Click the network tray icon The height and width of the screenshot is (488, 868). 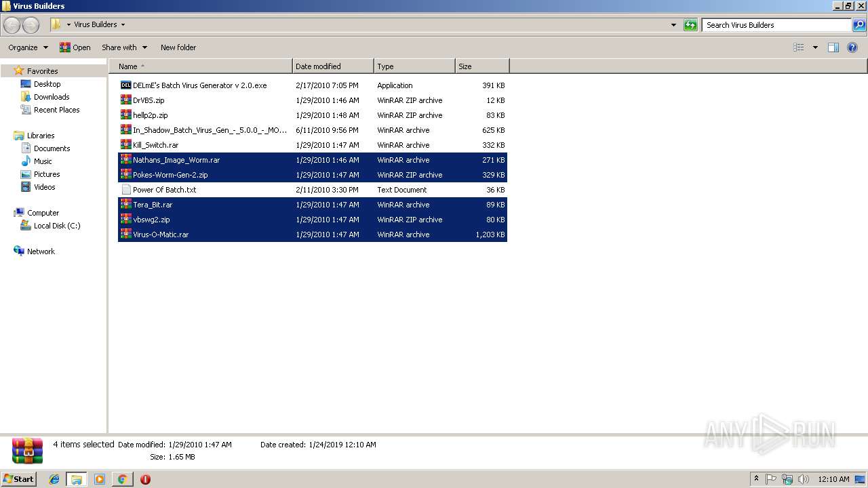pyautogui.click(x=787, y=479)
